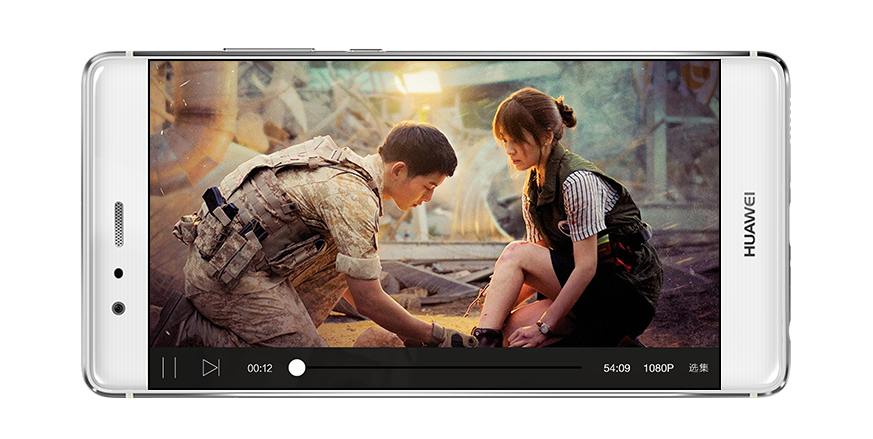The image size is (873, 439).
Task: Click the bright sunlight glare in the video
Action: [x=420, y=82]
